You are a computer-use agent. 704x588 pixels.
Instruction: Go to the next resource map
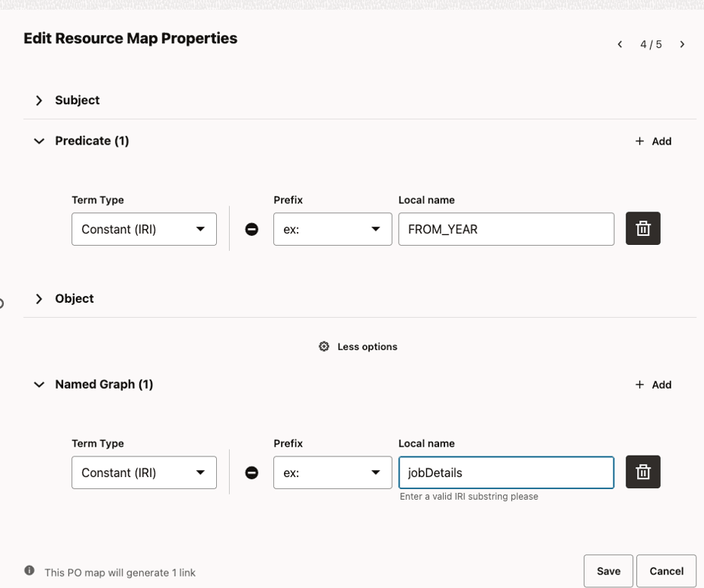[x=682, y=44]
